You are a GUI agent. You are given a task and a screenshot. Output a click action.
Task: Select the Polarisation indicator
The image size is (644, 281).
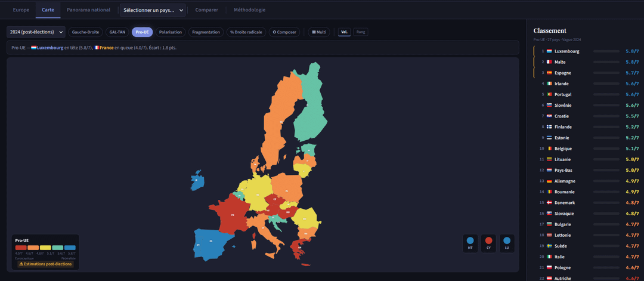[x=171, y=32]
